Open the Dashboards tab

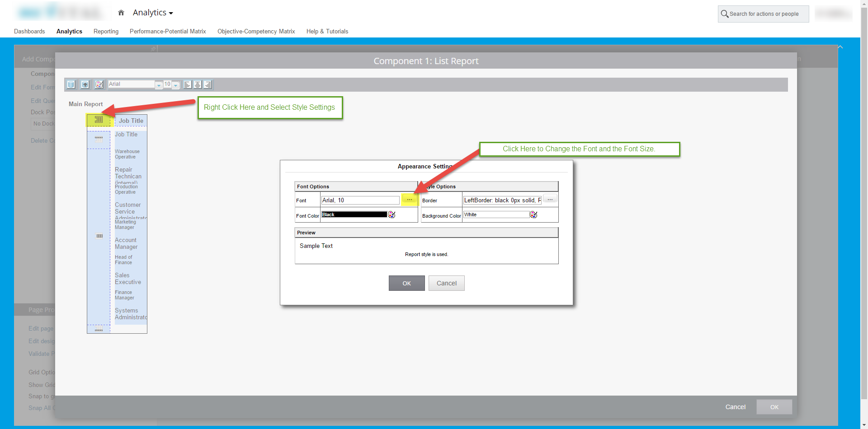(29, 31)
